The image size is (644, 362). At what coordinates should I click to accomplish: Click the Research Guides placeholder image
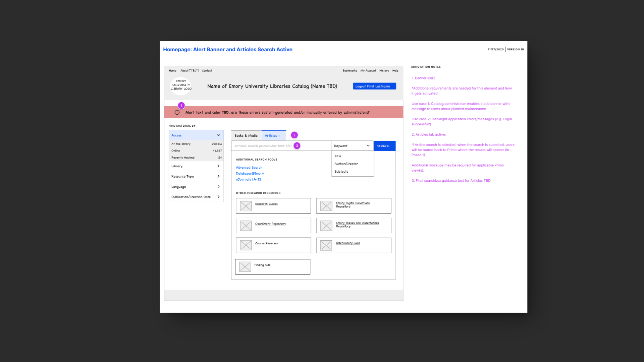pos(246,206)
